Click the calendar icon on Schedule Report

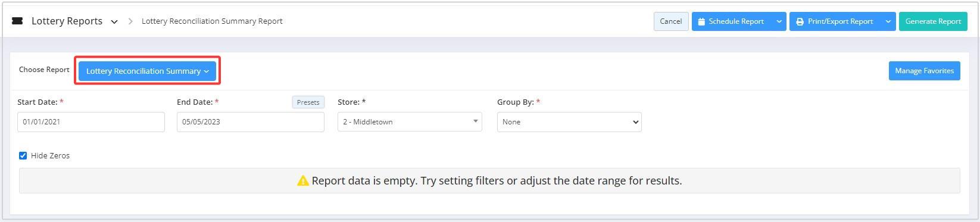click(701, 21)
